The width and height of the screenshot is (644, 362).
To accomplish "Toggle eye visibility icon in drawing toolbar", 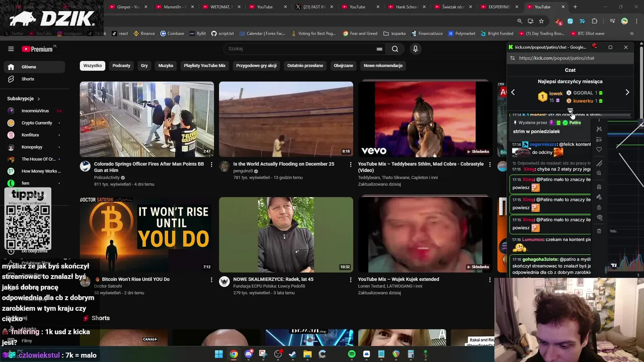I will (599, 217).
